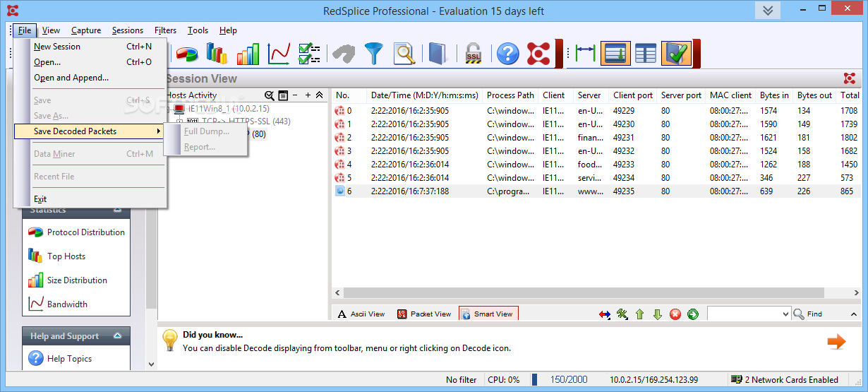The width and height of the screenshot is (868, 392).
Task: Toggle the green checkmark decode toolbar button
Action: pos(676,54)
